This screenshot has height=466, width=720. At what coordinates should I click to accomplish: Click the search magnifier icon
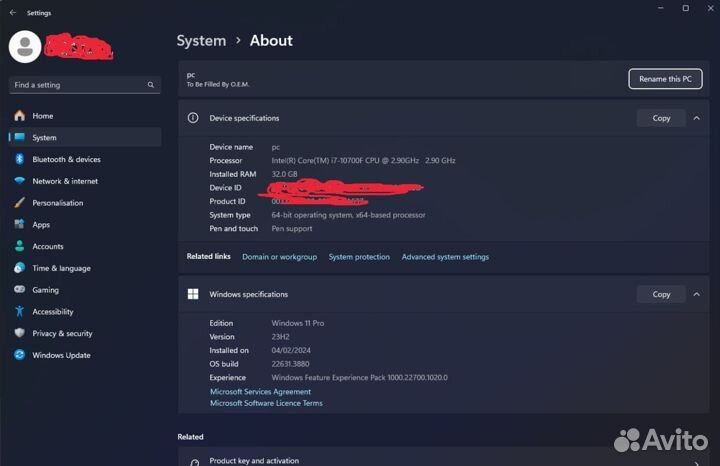coord(151,85)
